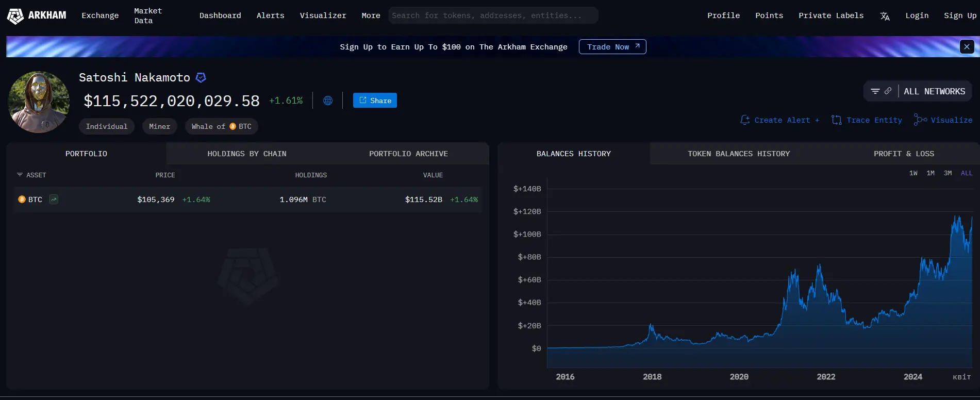980x400 pixels.
Task: Click Create Alert +
Action: (x=779, y=120)
